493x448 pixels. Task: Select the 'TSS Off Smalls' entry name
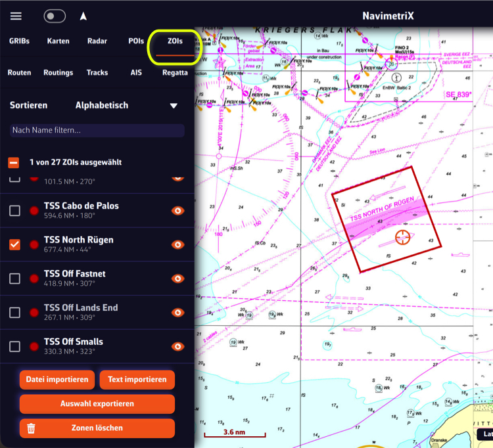pyautogui.click(x=73, y=342)
